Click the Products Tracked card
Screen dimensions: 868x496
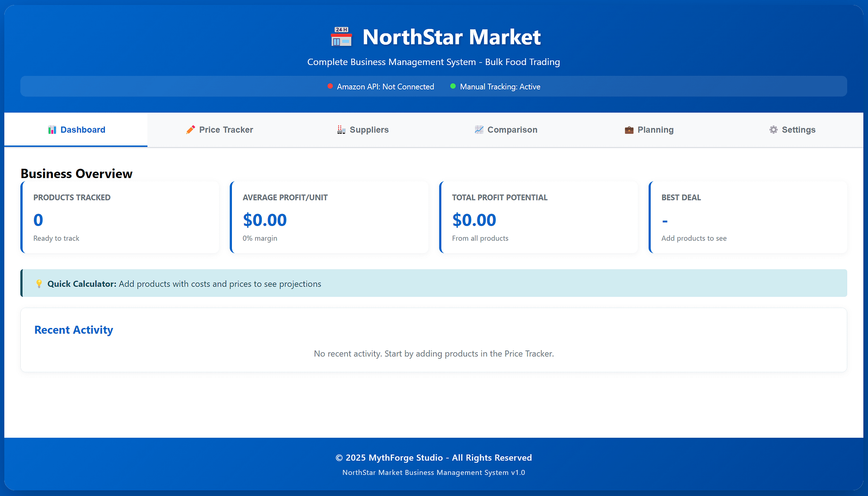[120, 217]
